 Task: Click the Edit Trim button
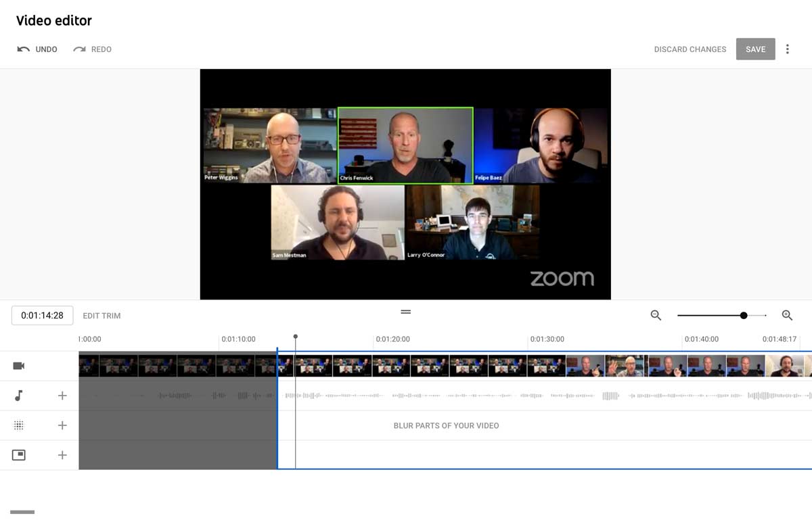[101, 316]
